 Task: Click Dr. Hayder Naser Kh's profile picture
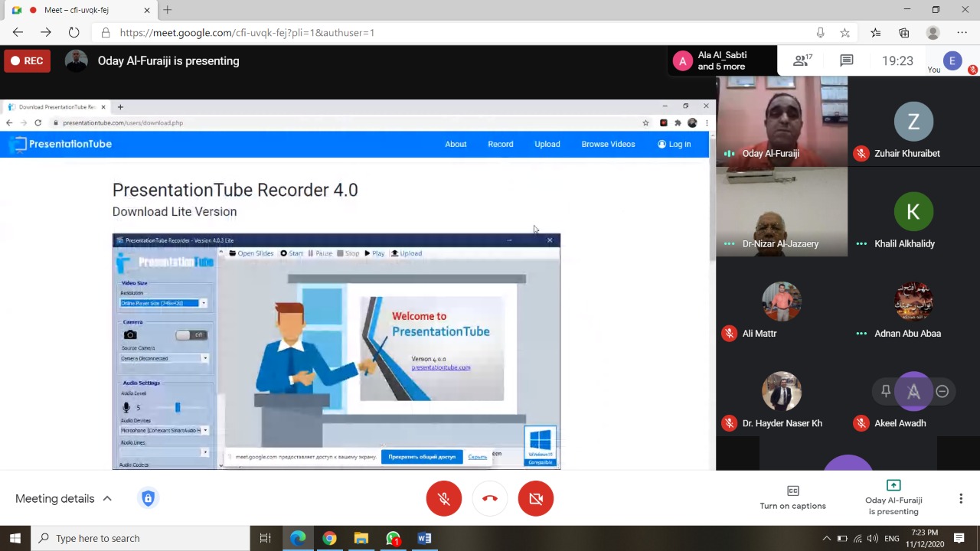click(781, 391)
